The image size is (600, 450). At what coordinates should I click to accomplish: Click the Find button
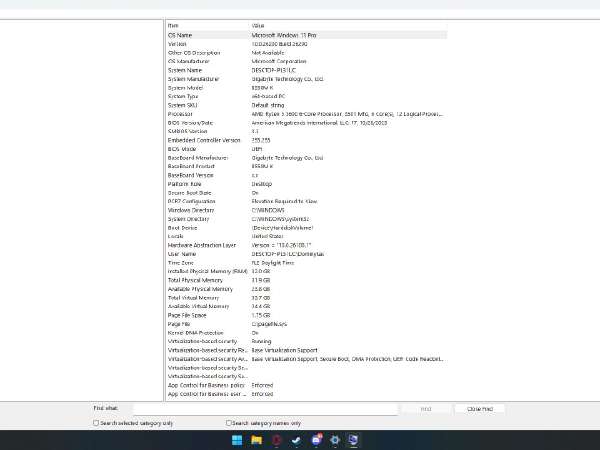click(x=426, y=409)
